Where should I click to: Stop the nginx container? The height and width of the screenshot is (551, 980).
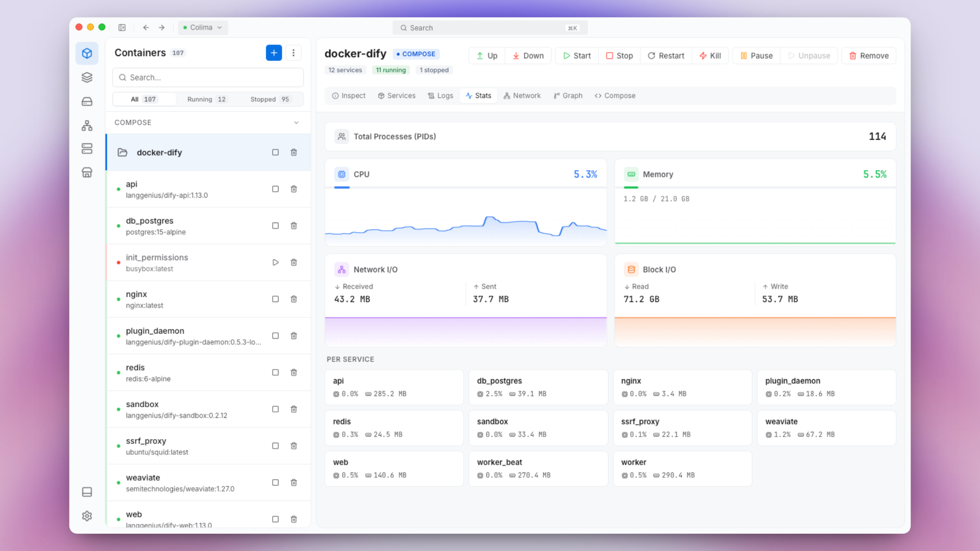point(275,299)
